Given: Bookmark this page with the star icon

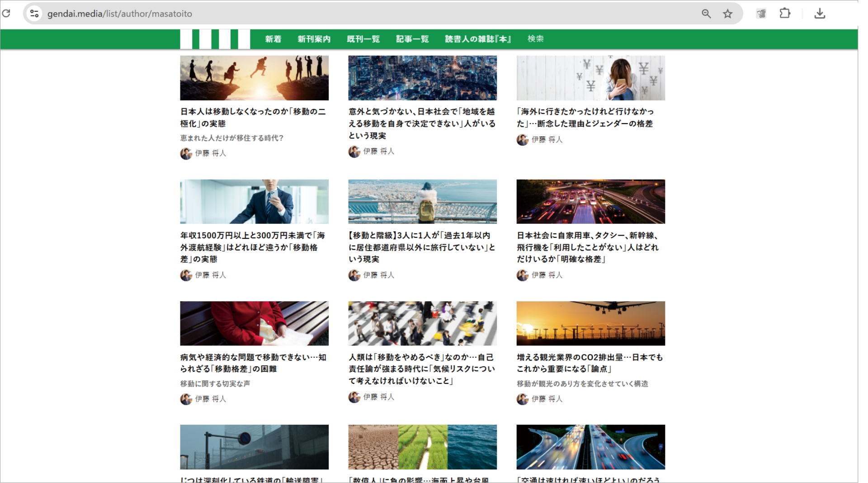Looking at the screenshot, I should coord(727,14).
